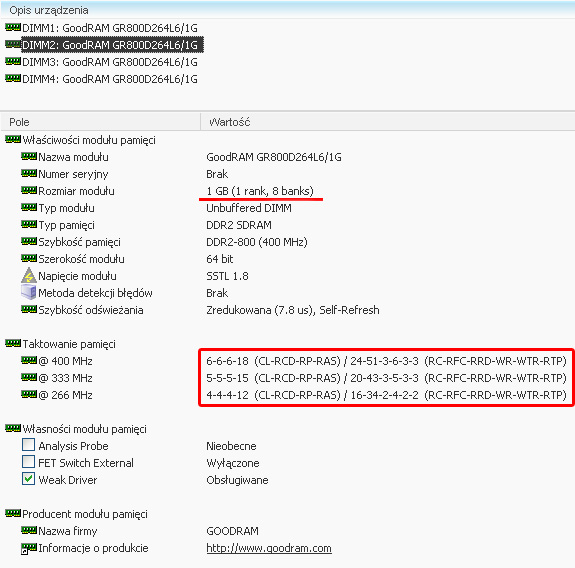575x568 pixels.
Task: Click the icon beside Szybkość odświeżania
Action: [x=29, y=309]
